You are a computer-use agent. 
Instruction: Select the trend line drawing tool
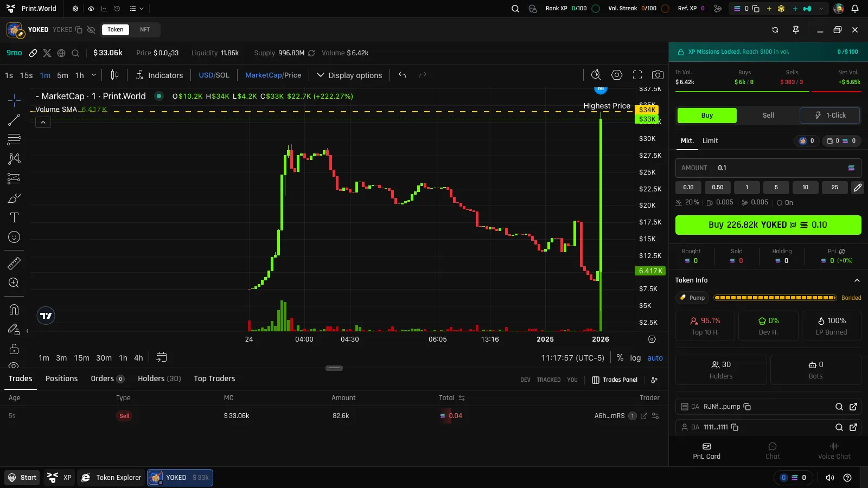(14, 120)
